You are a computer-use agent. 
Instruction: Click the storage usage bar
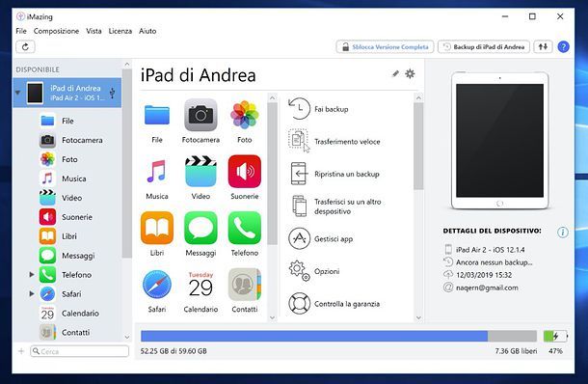[x=338, y=336]
